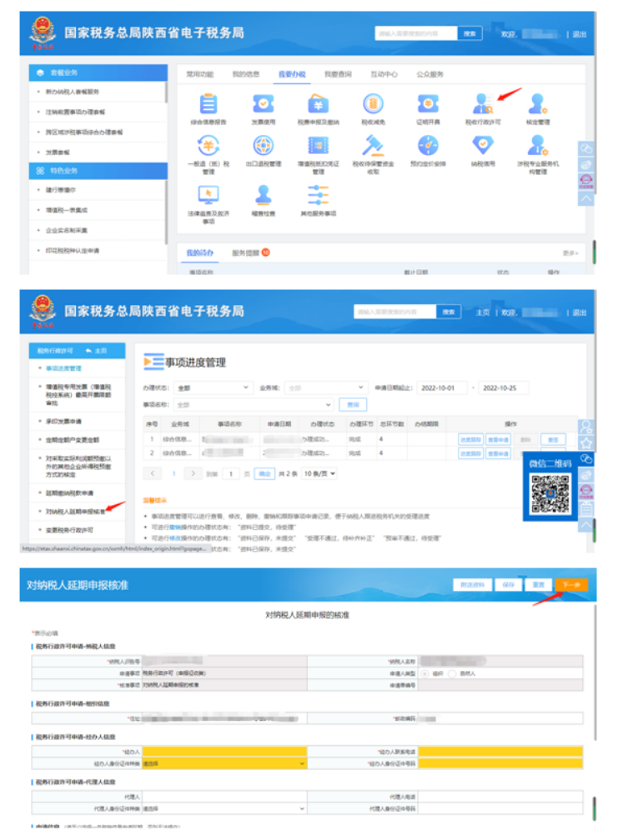Open 发票套餐 sidebar item
Image resolution: width=618 pixels, height=840 pixels.
coord(58,152)
